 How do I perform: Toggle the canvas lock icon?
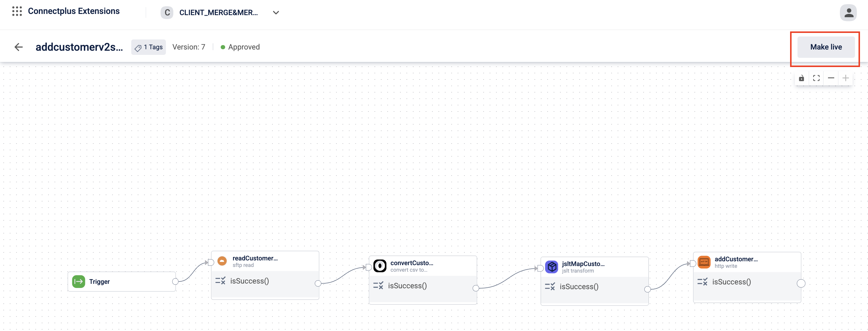(x=801, y=78)
